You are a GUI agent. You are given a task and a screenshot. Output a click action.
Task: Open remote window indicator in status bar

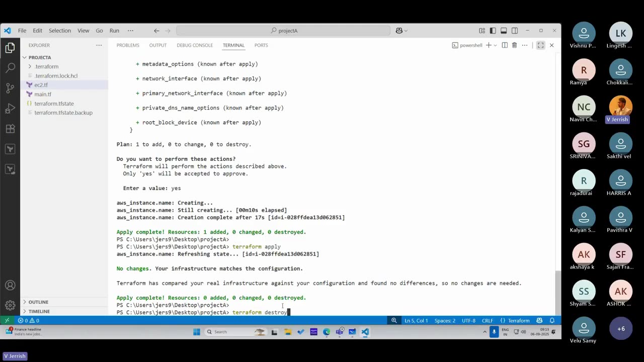pyautogui.click(x=7, y=320)
